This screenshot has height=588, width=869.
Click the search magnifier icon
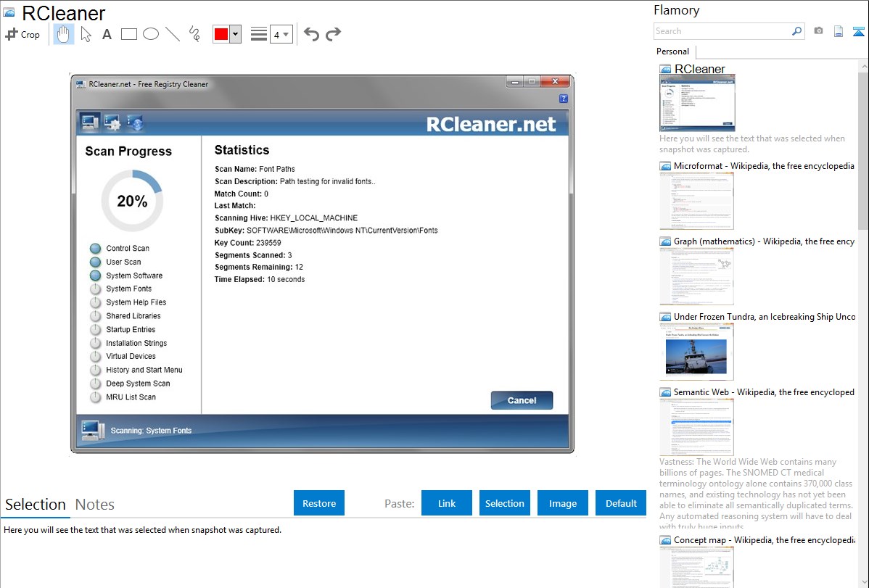(796, 31)
